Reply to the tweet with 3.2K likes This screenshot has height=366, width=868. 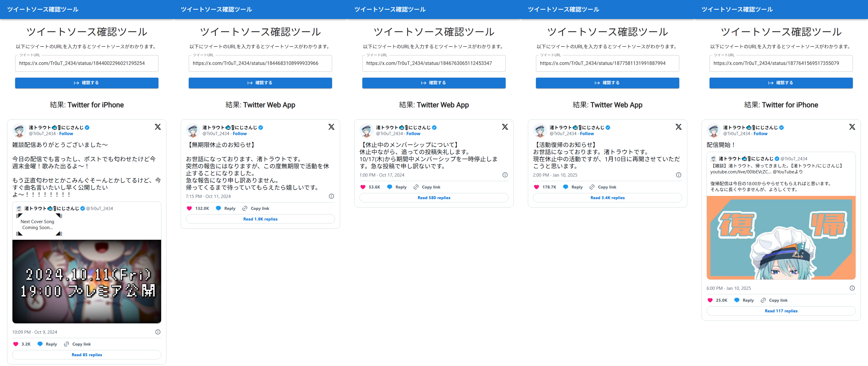[x=47, y=344]
